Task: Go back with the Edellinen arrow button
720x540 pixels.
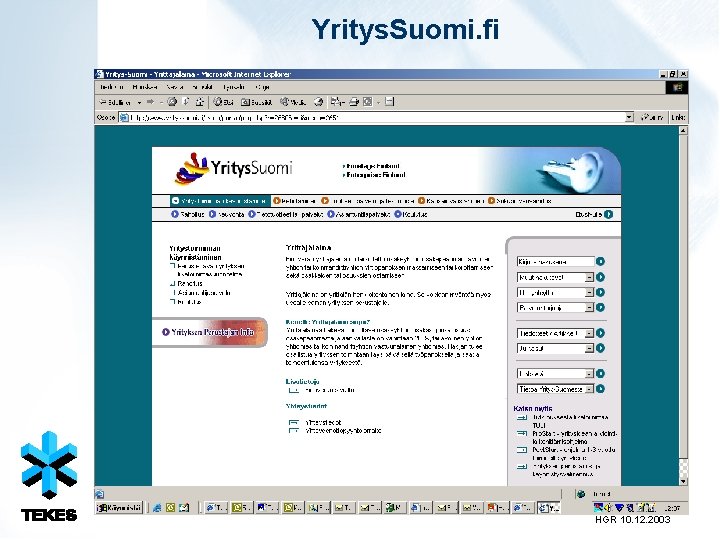Action: pos(115,102)
